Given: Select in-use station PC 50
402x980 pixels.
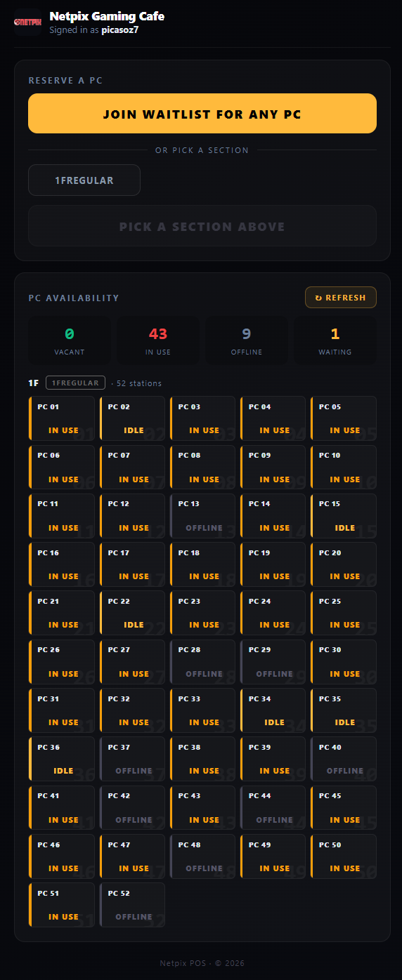Looking at the screenshot, I should click(344, 856).
